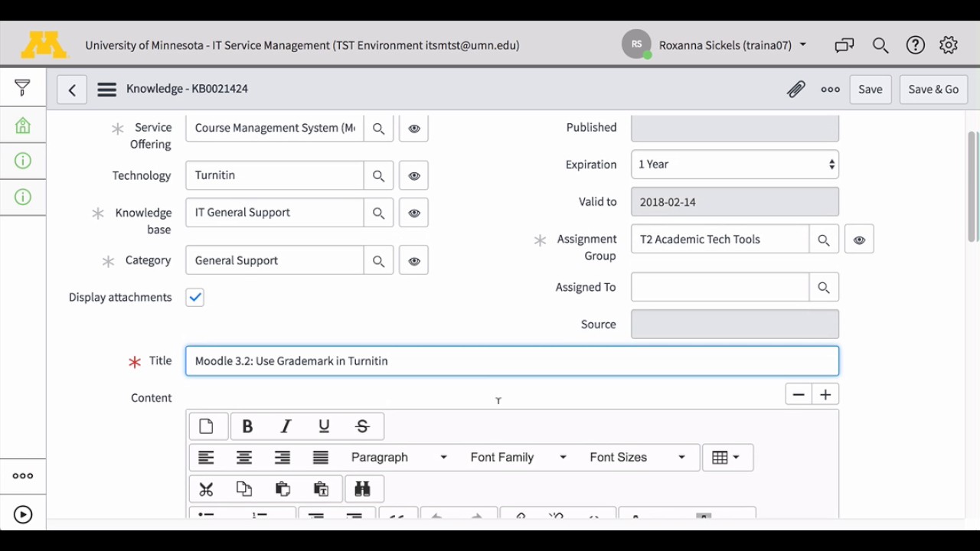Open the home icon in left sidebar
The width and height of the screenshot is (980, 551).
click(x=22, y=126)
